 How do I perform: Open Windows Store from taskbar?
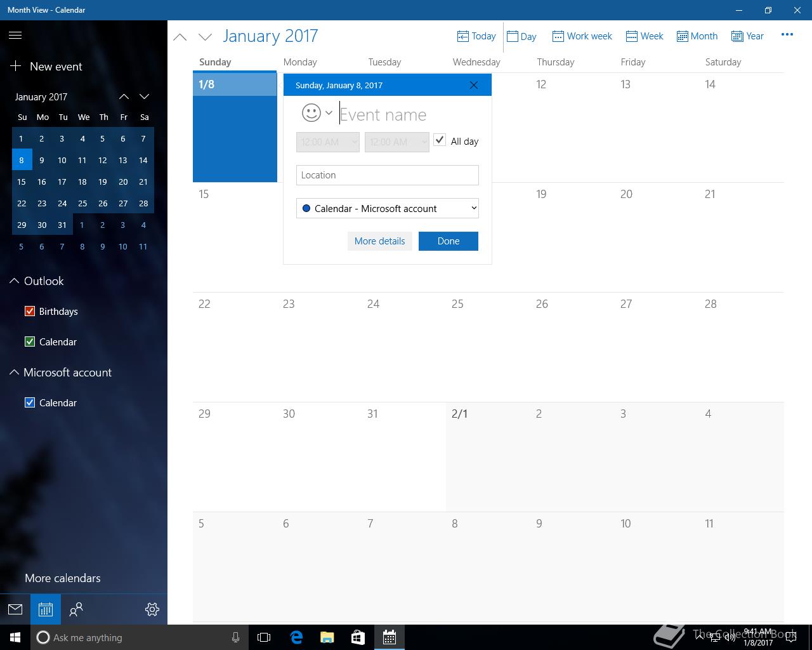(x=358, y=637)
